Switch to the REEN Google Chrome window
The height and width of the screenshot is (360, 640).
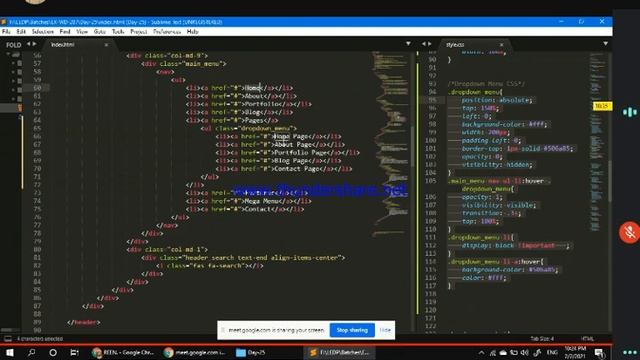click(x=122, y=352)
